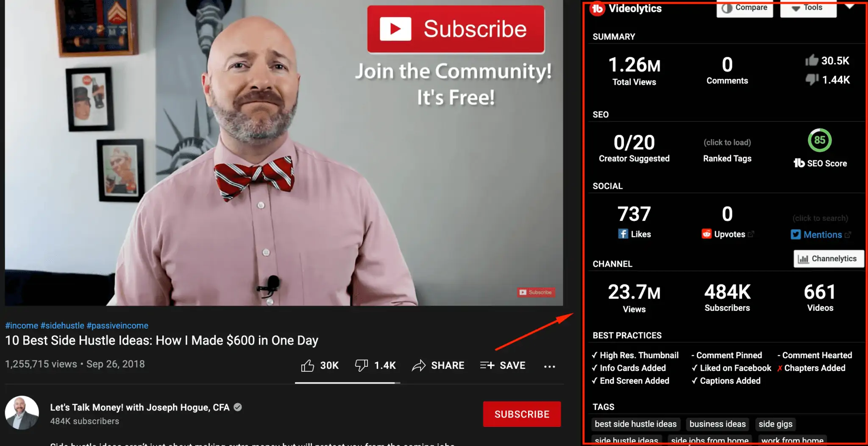Click the red SUBSCRIBE button below the video
The image size is (868, 446).
522,414
